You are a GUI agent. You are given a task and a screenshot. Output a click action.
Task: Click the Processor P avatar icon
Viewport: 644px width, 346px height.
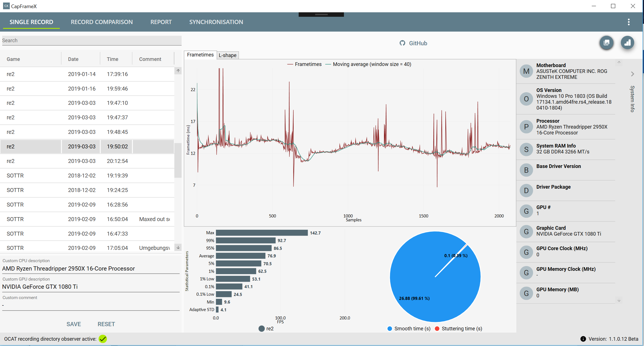pyautogui.click(x=526, y=127)
